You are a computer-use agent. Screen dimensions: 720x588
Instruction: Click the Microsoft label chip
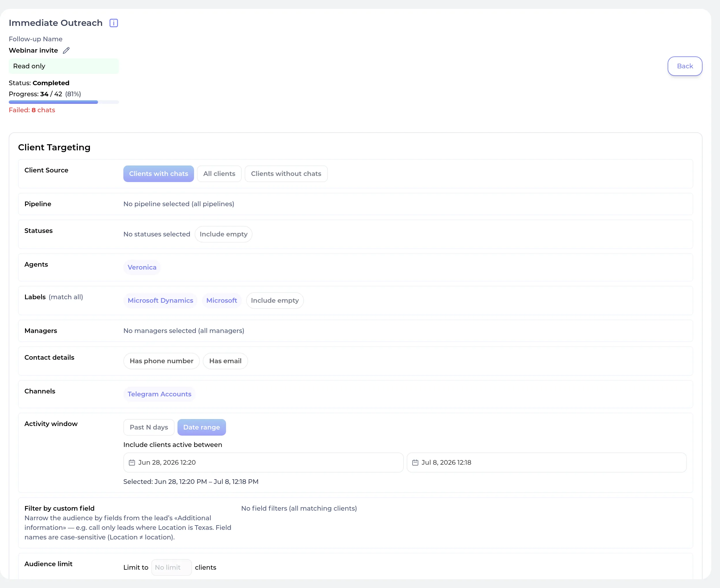pyautogui.click(x=222, y=301)
